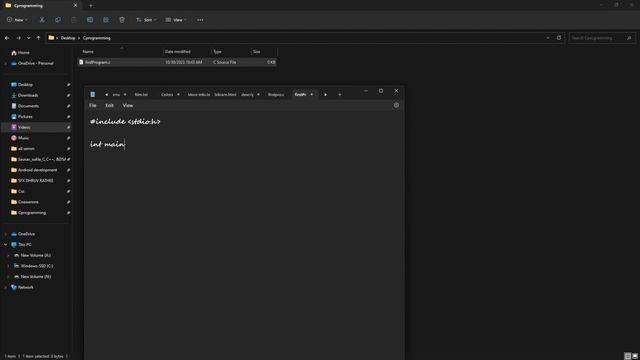Click the Copy icon in Explorer toolbar
640x360 pixels.
click(58, 20)
